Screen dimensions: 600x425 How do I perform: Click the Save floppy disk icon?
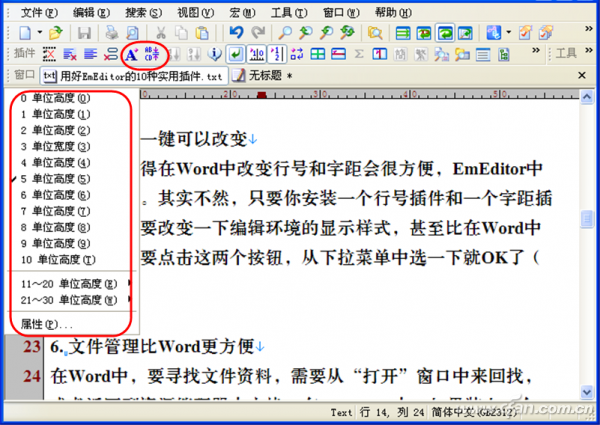84,33
